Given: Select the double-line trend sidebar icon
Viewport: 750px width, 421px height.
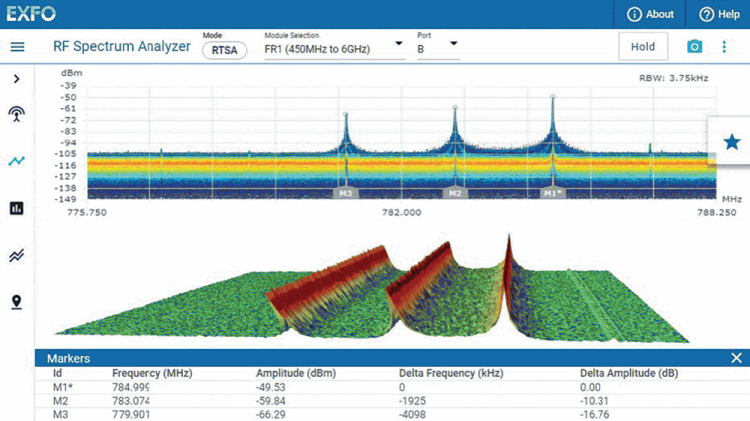Looking at the screenshot, I should [x=17, y=256].
